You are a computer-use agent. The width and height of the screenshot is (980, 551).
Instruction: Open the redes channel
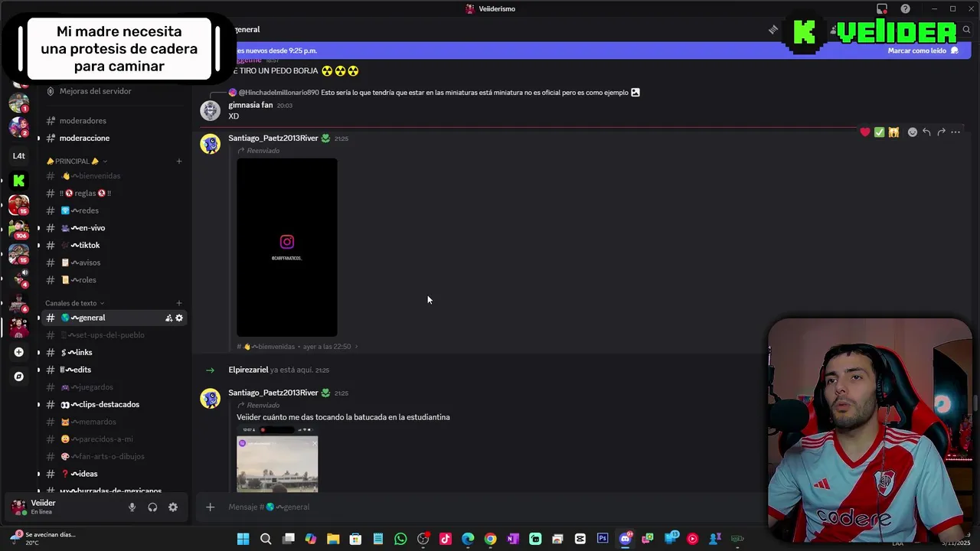tap(112, 210)
